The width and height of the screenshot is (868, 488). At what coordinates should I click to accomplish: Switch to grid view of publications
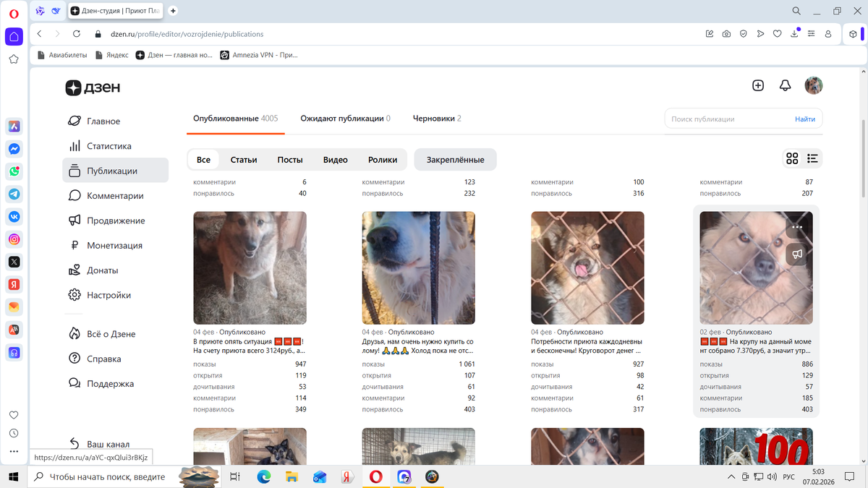792,158
